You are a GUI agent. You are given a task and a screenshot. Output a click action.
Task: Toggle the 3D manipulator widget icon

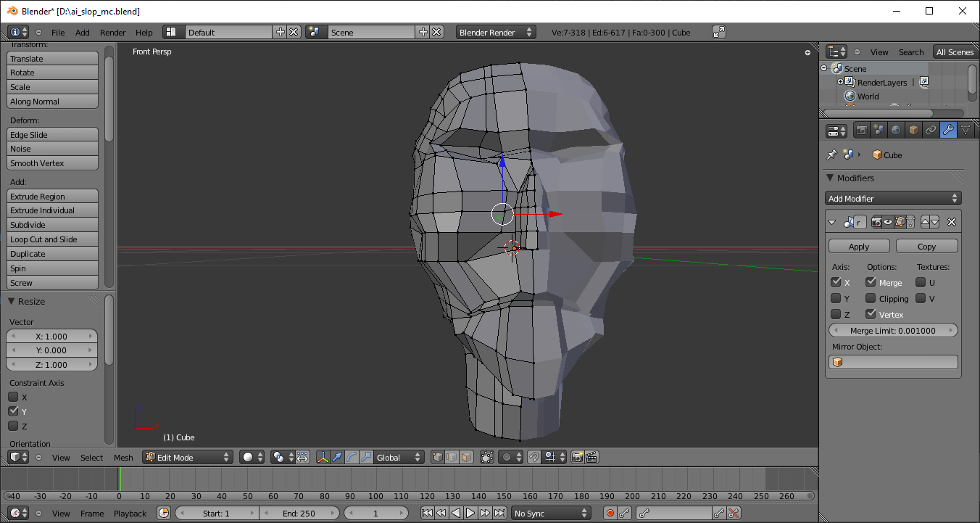pos(323,457)
